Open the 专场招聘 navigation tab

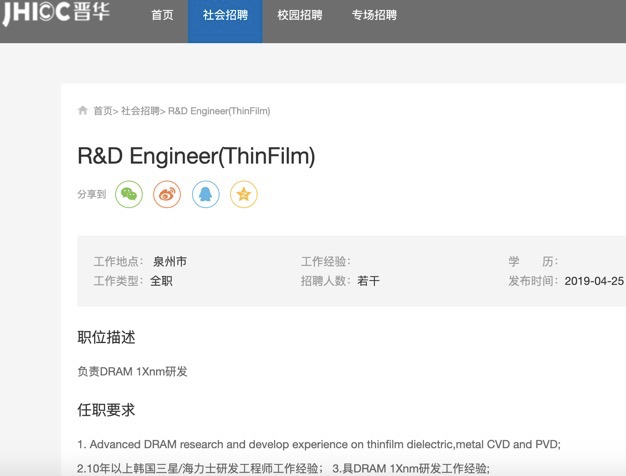click(x=374, y=16)
